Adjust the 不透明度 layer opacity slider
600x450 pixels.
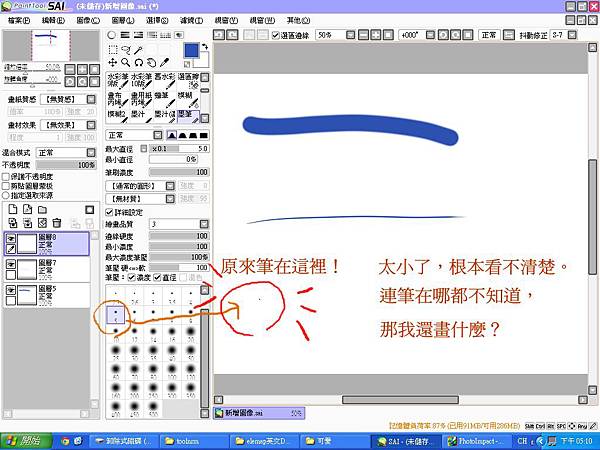[x=65, y=165]
